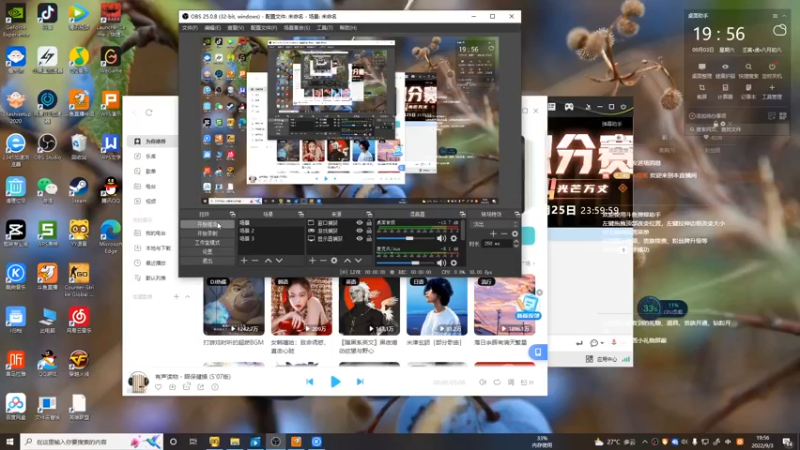Toggle loop playback mode in music player
The width and height of the screenshot is (800, 450).
[497, 382]
